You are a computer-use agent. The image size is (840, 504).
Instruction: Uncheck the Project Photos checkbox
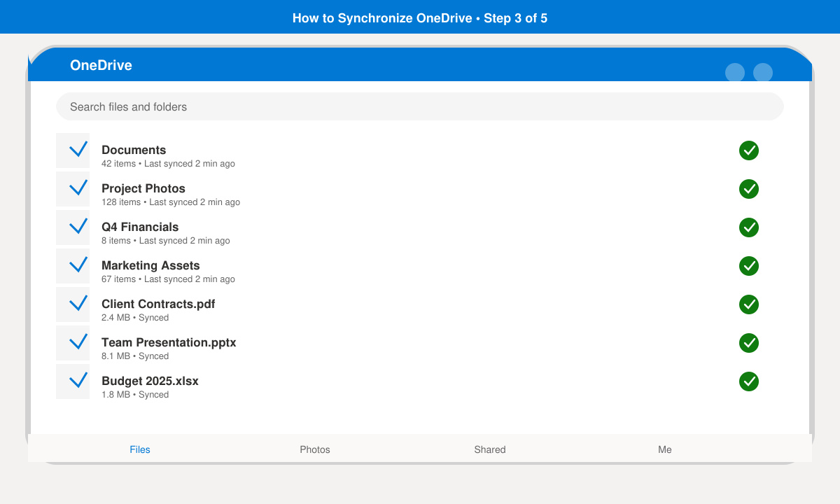(73, 189)
